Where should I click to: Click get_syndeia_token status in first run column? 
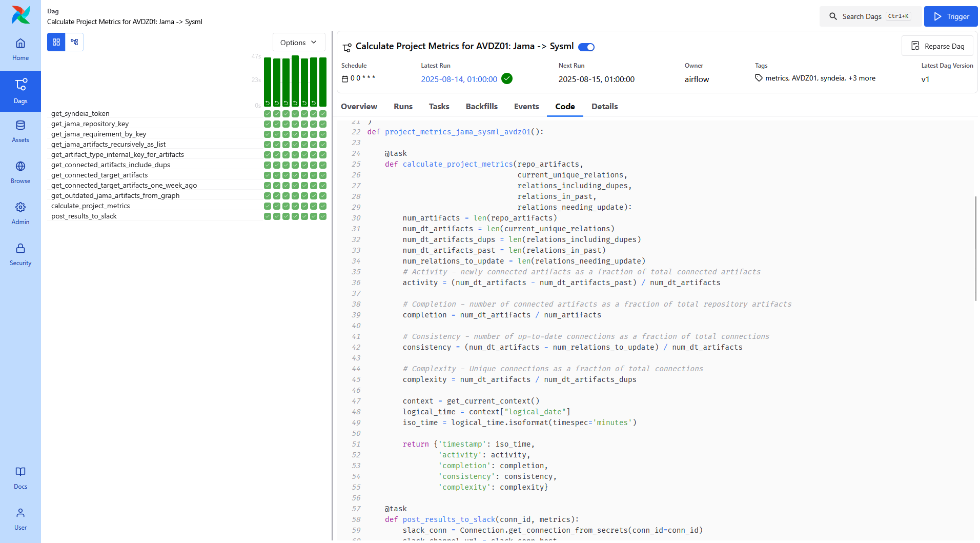click(x=268, y=114)
